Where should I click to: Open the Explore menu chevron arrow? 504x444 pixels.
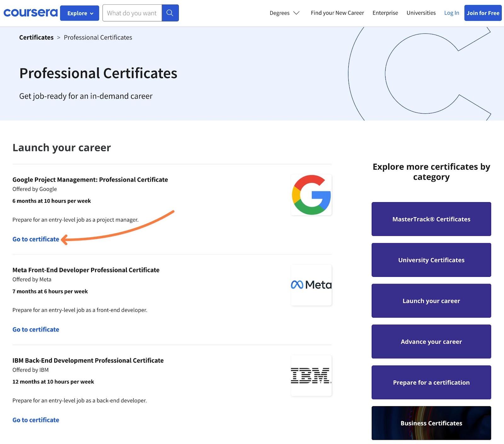(x=92, y=14)
